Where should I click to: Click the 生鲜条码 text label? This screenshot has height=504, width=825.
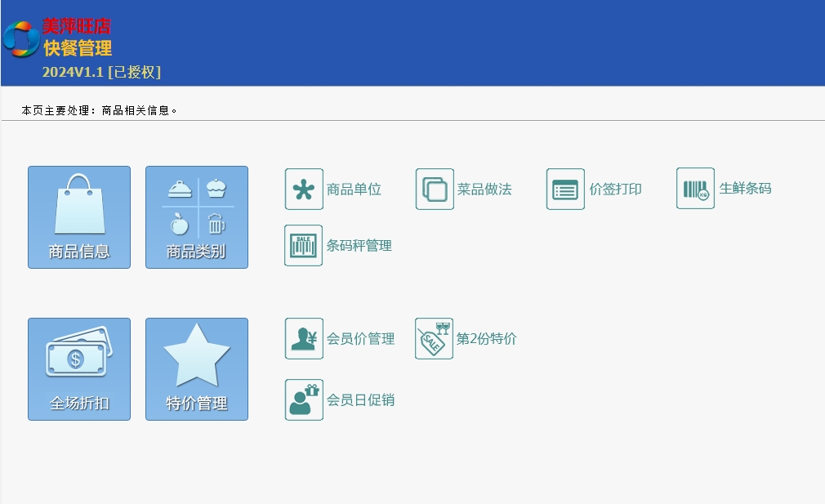[x=745, y=189]
